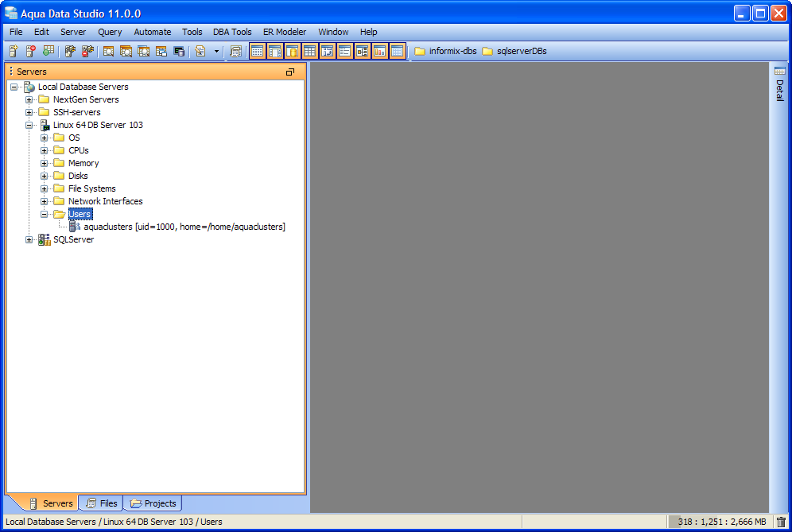Screen dimensions: 792x532
Task: Click the window-with-table toolbar icon
Action: (x=161, y=51)
